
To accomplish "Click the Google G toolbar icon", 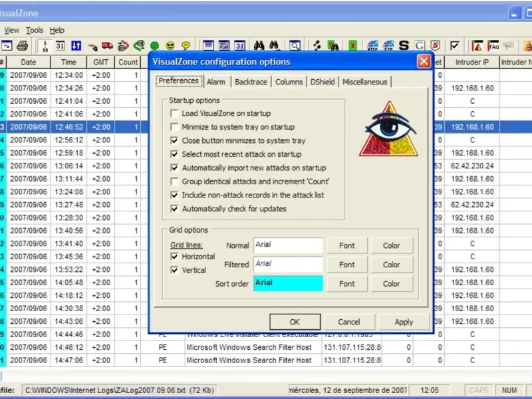I will coord(420,45).
